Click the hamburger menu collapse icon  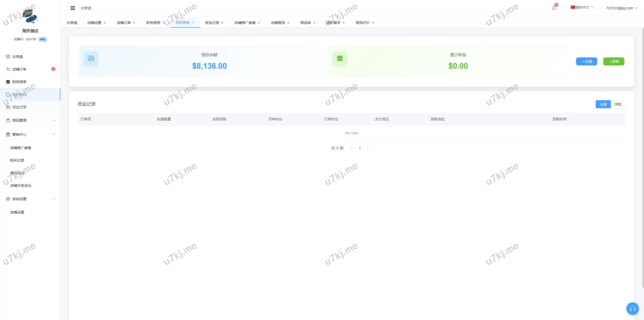(73, 8)
